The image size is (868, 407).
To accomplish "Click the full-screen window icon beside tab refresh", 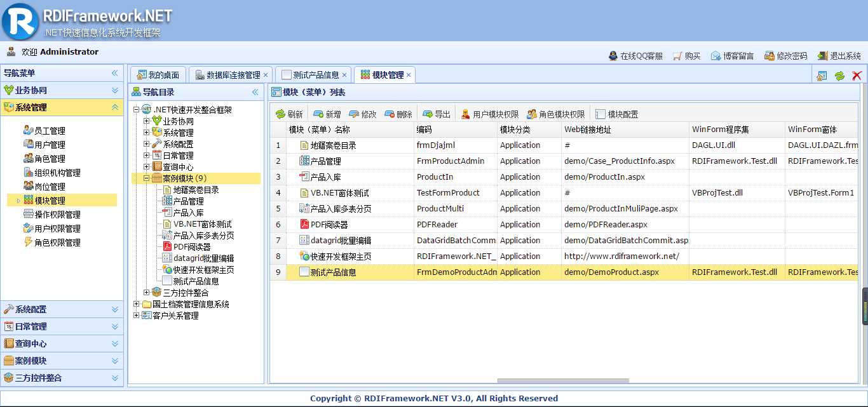I will click(x=822, y=76).
